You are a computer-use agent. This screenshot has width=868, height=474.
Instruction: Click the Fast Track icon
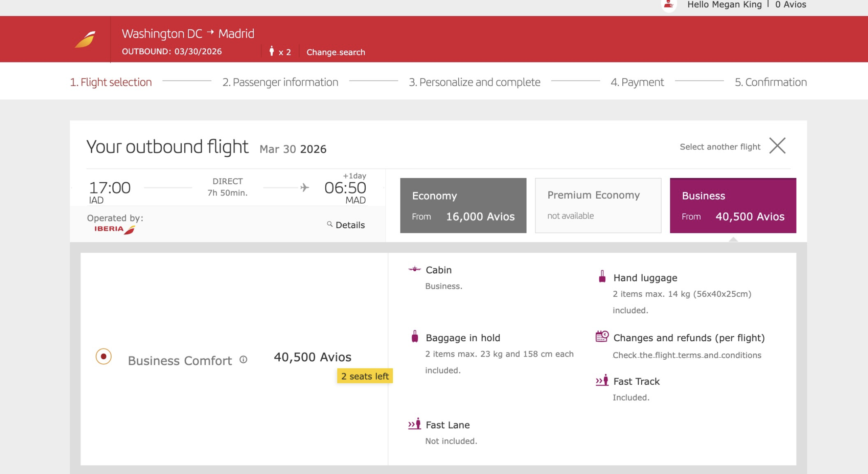(x=602, y=380)
